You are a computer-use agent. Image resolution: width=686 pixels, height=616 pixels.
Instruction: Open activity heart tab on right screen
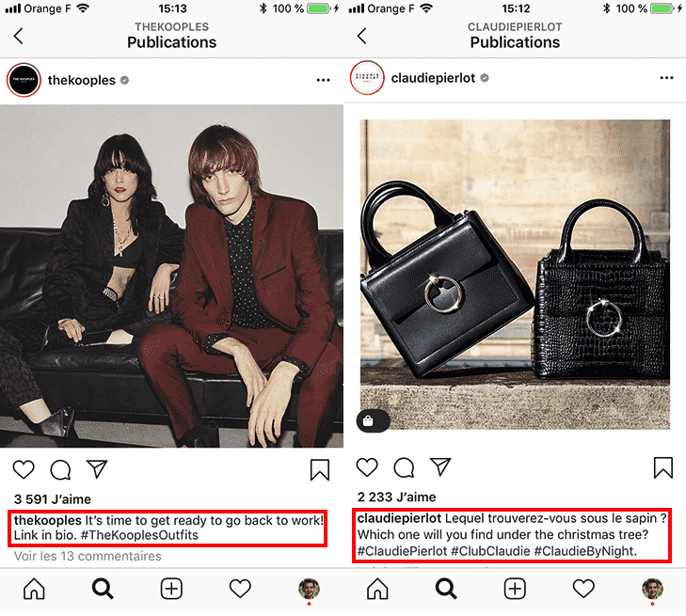click(583, 589)
